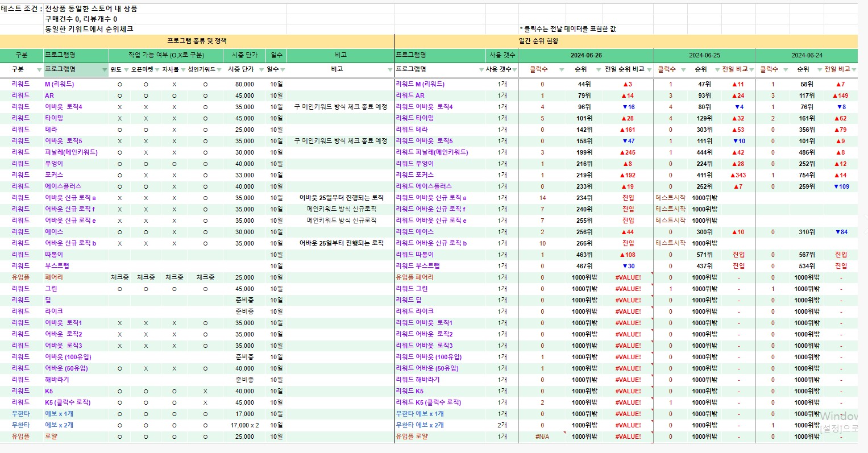Select the 리워드 해바라기 ranking table cell
This screenshot has height=453, width=868.
440,380
